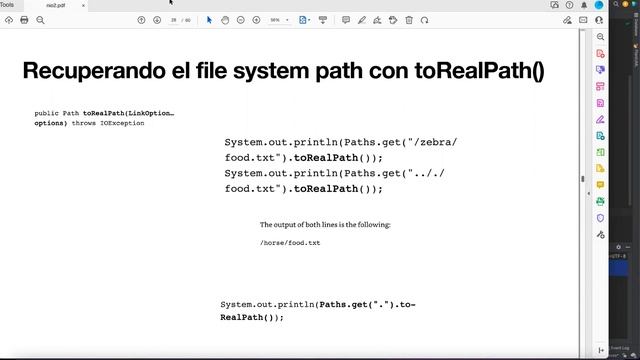Click the upload to cloud icon

point(9,20)
